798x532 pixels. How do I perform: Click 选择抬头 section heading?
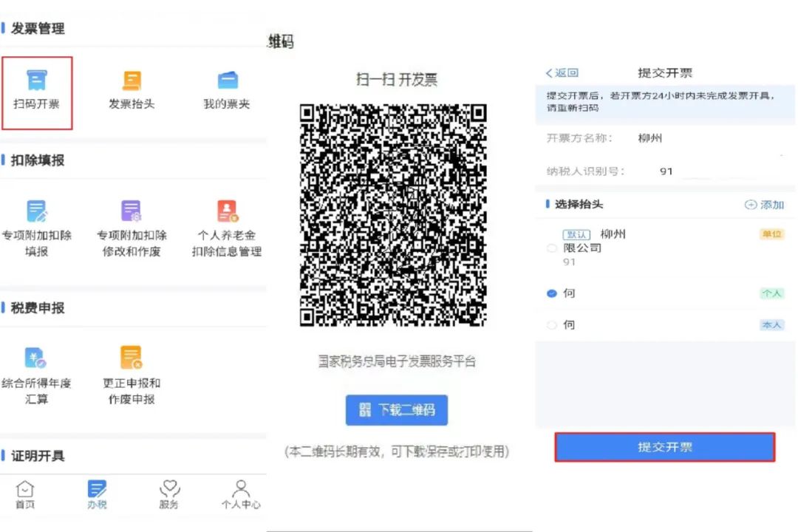(x=579, y=205)
